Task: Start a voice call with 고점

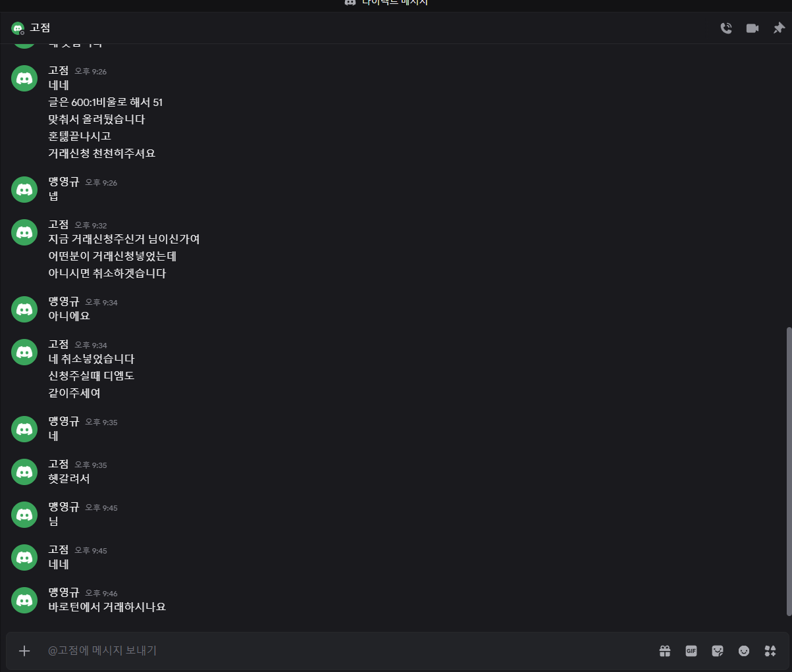Action: pyautogui.click(x=726, y=28)
